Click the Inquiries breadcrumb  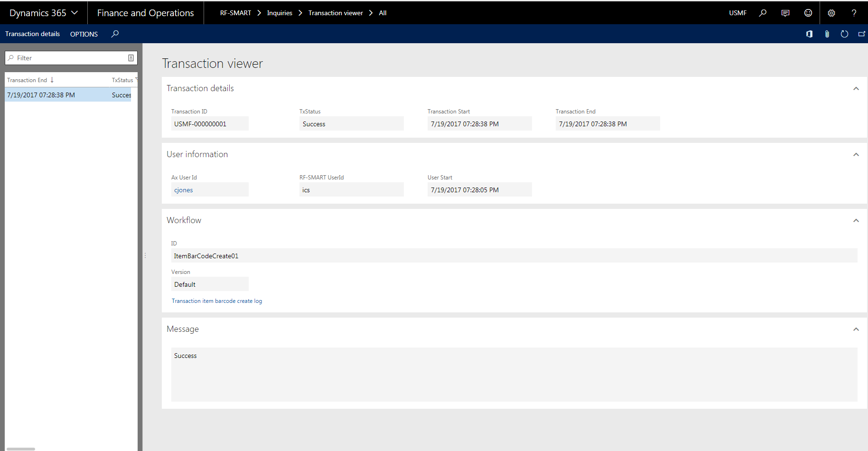tap(280, 13)
